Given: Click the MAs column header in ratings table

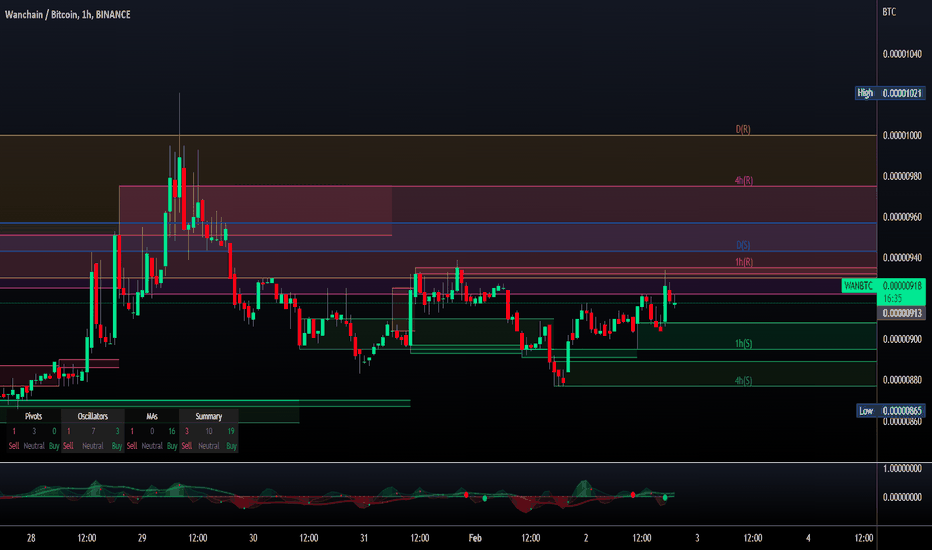Looking at the screenshot, I should 152,416.
